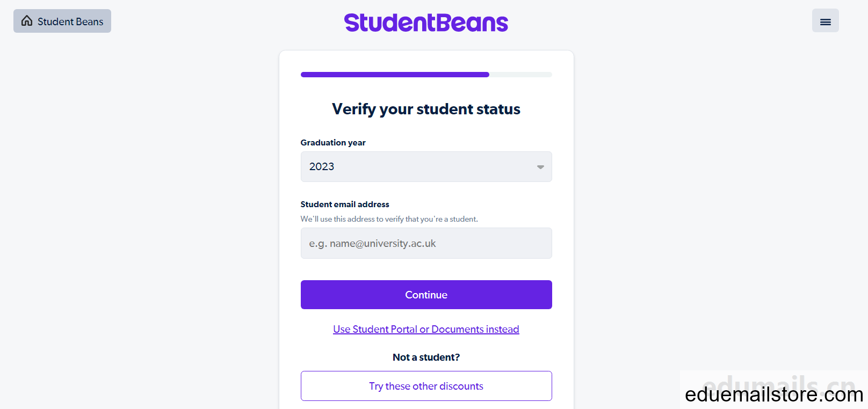
Task: Click the e.g. name@university.ac.uk placeholder
Action: [x=372, y=243]
